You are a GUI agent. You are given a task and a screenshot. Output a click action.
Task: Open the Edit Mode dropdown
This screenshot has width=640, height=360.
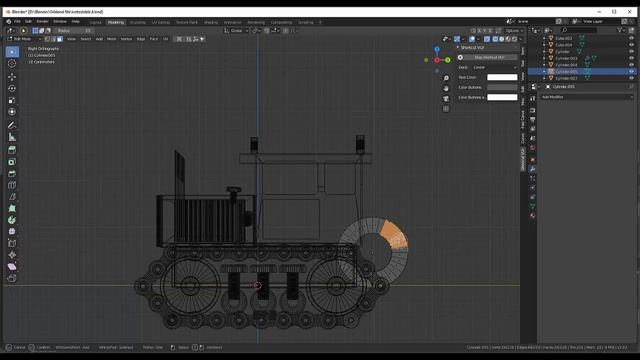pyautogui.click(x=24, y=39)
